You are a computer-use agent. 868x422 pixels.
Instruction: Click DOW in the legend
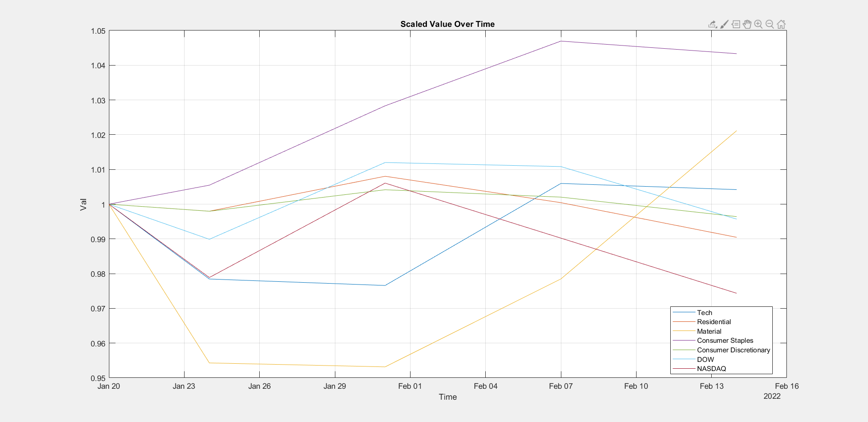tap(705, 360)
